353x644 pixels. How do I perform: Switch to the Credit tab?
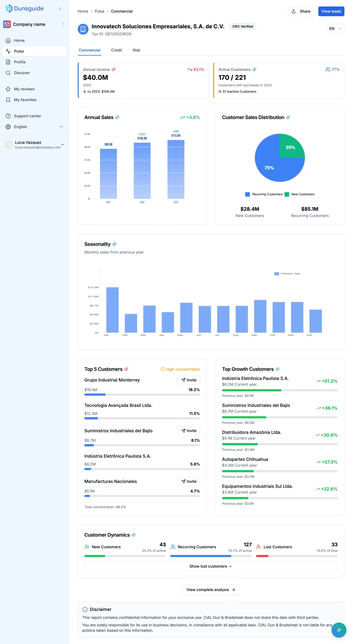coord(116,50)
